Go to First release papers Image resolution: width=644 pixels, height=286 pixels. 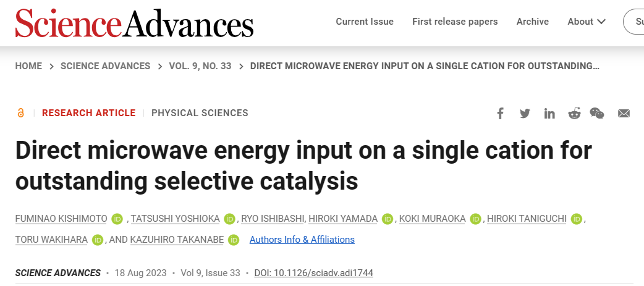(455, 22)
